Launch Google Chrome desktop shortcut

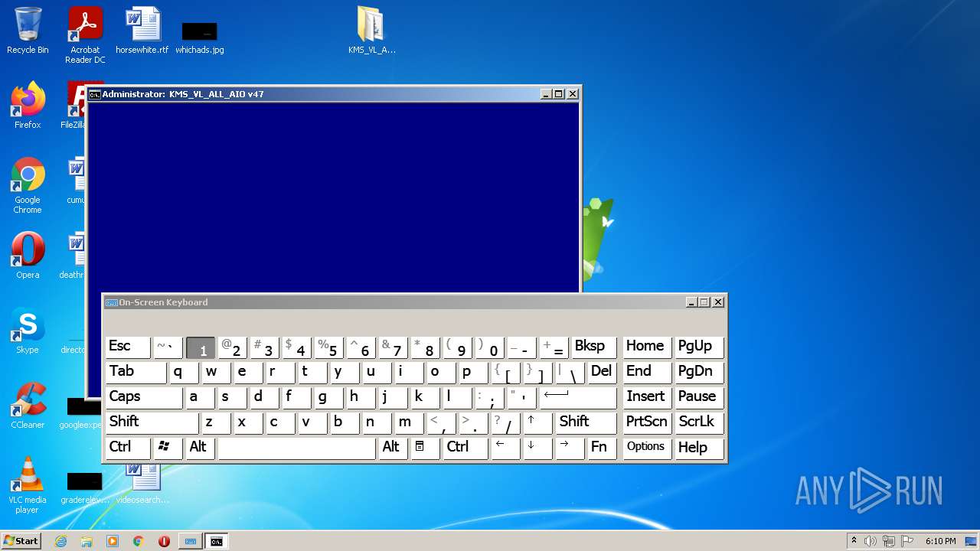point(28,185)
